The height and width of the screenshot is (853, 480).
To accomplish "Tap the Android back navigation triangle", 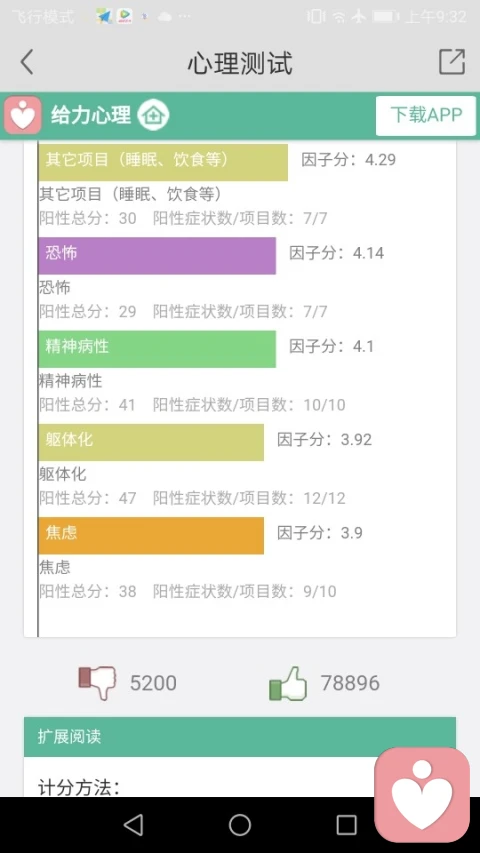I will (x=133, y=825).
